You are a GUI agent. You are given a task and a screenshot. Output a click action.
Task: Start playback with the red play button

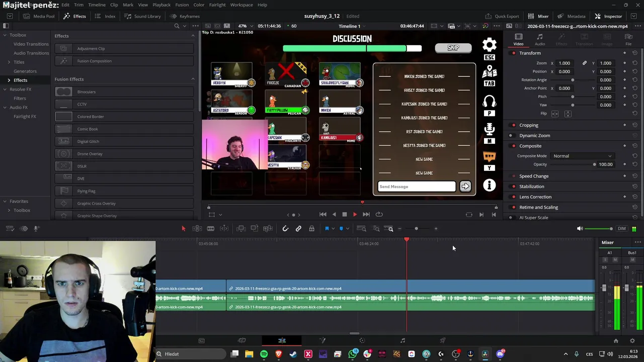tap(355, 214)
